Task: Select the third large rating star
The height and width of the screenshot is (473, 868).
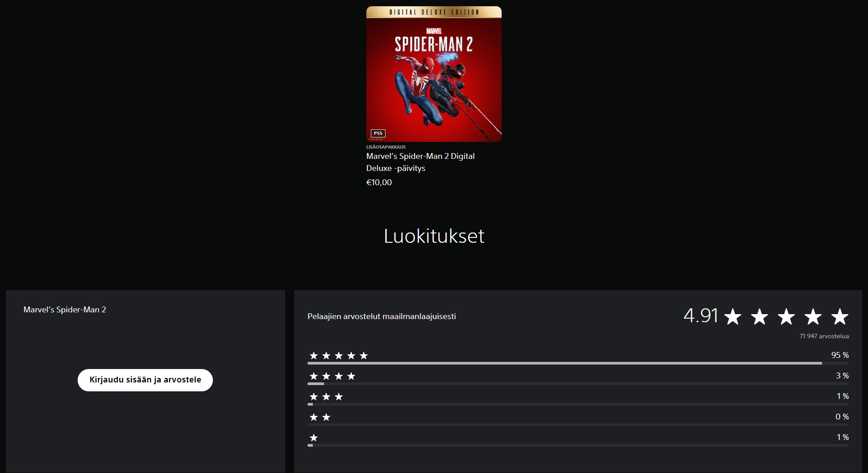Action: pos(786,317)
